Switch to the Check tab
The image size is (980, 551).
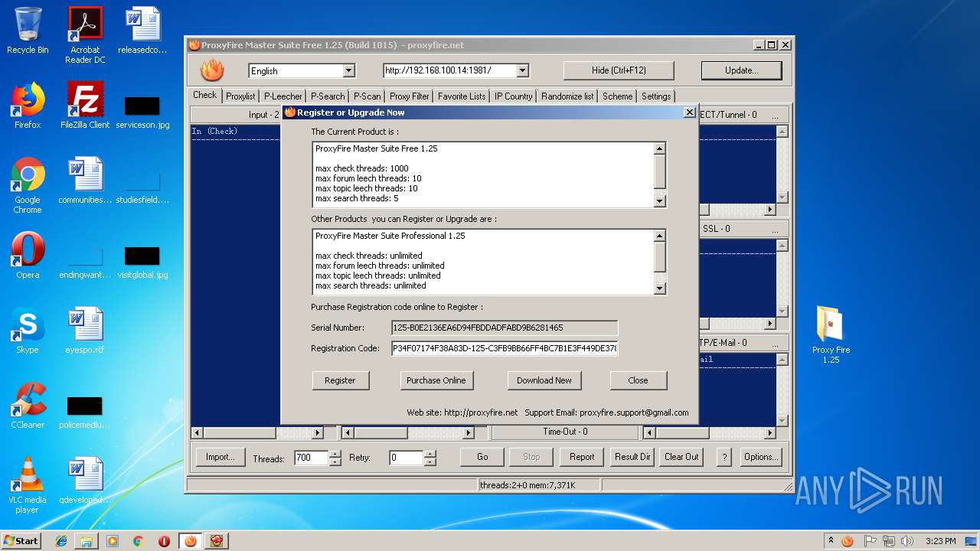pyautogui.click(x=204, y=95)
